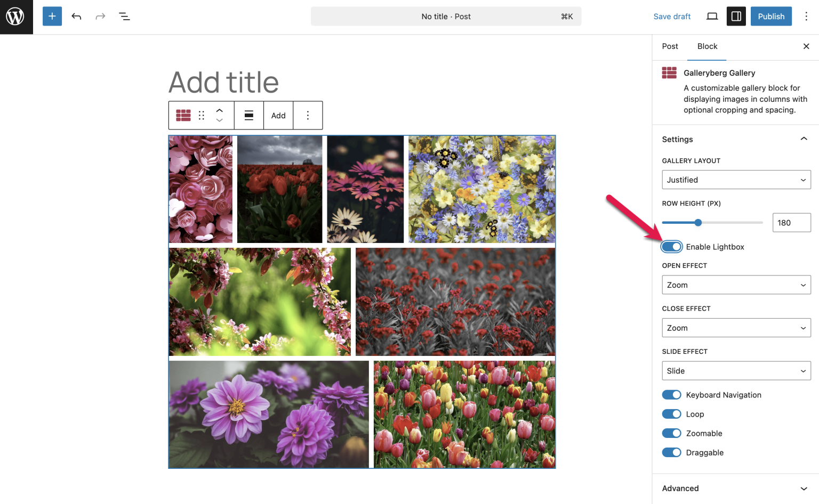Open the document List View icon
819x504 pixels.
[124, 16]
